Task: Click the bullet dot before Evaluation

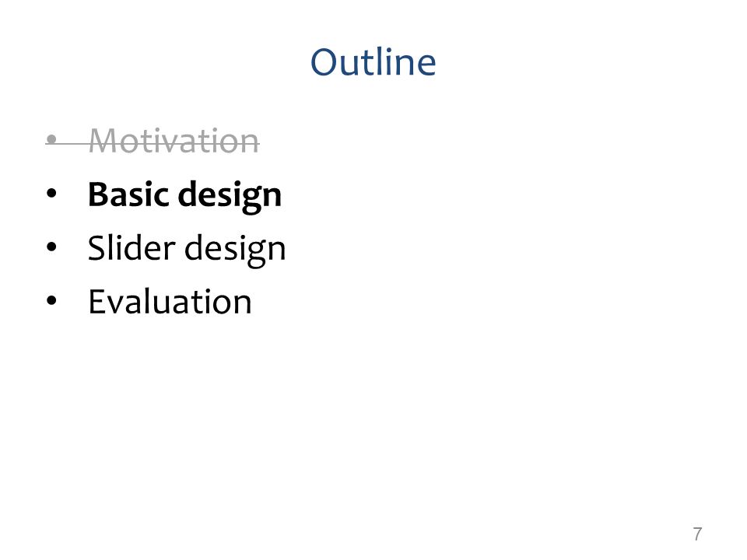Action: coord(51,300)
